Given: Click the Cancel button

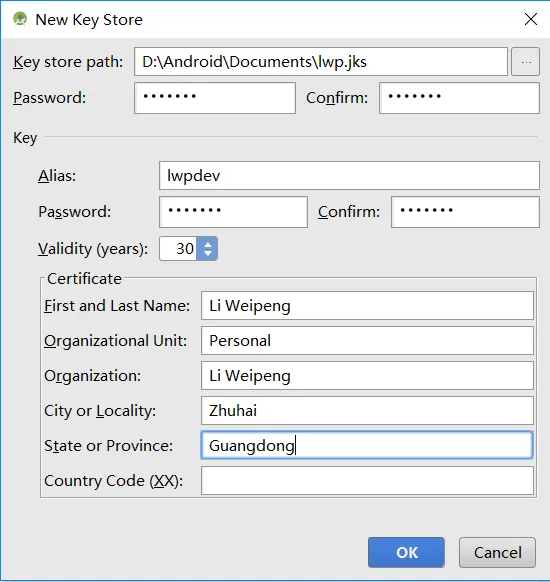Looking at the screenshot, I should click(497, 552).
